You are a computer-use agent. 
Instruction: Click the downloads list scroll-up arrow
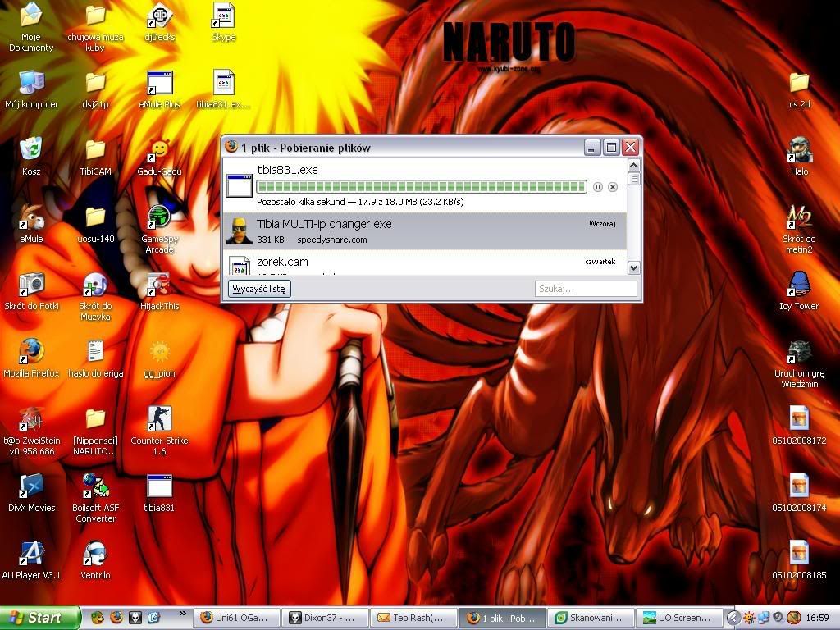point(634,165)
